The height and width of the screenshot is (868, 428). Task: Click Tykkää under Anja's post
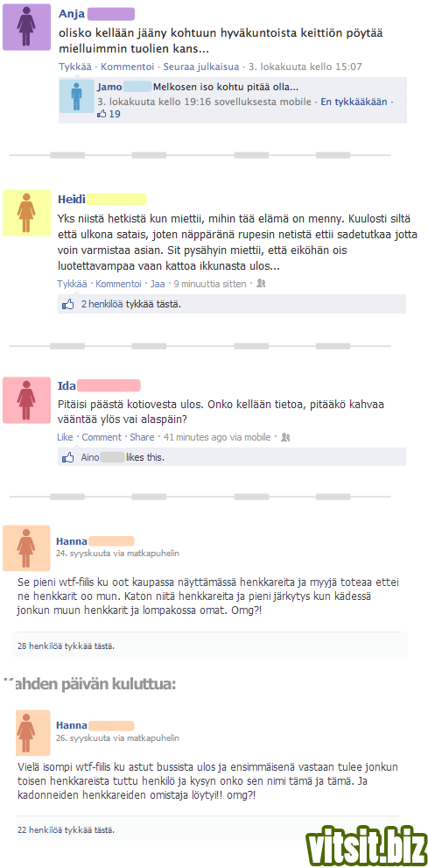click(75, 67)
